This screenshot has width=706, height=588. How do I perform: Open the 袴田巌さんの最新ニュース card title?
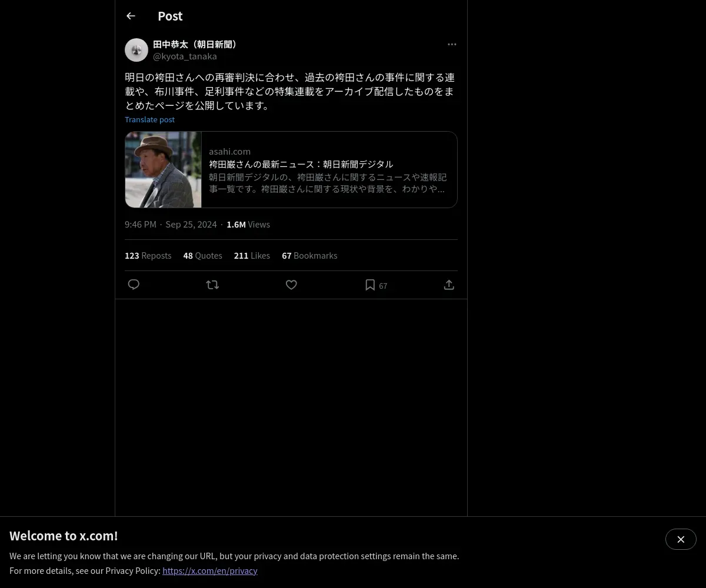301,164
